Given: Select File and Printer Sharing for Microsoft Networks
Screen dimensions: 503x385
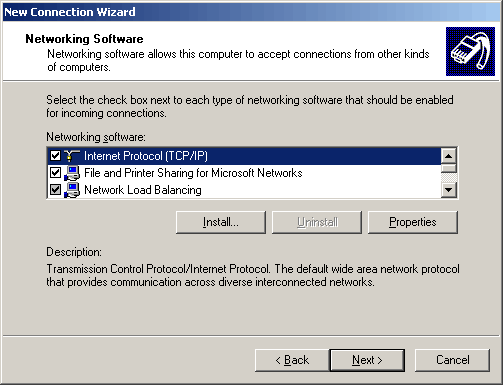Looking at the screenshot, I should (193, 173).
